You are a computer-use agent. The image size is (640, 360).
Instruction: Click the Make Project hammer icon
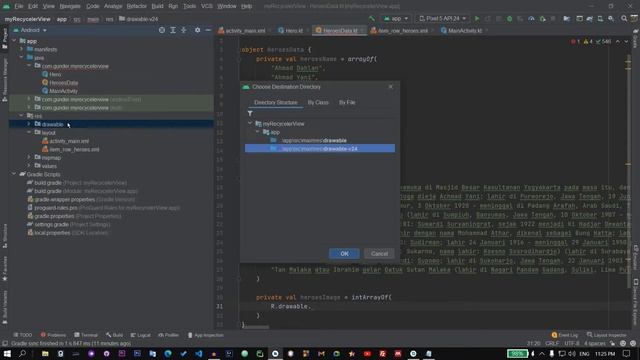click(371, 19)
